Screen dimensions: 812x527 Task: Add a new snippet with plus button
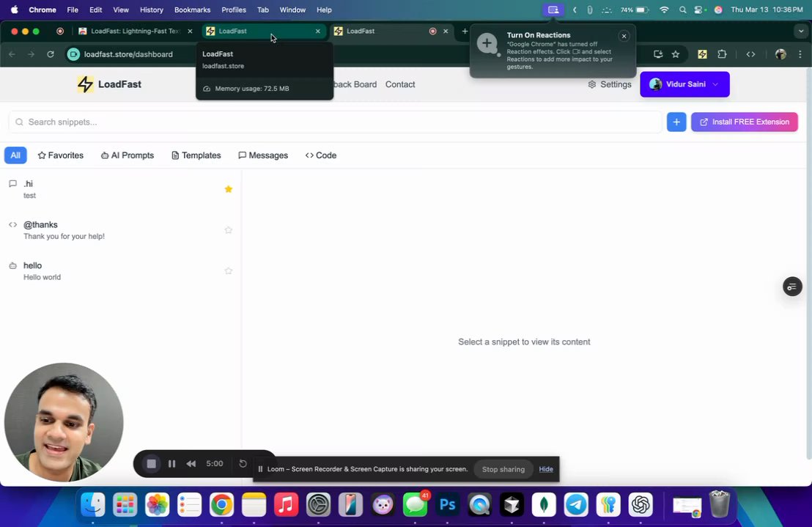676,122
